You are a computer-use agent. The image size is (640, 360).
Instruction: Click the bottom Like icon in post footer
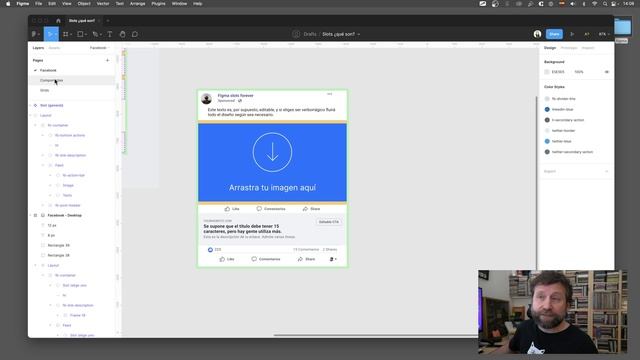click(222, 259)
